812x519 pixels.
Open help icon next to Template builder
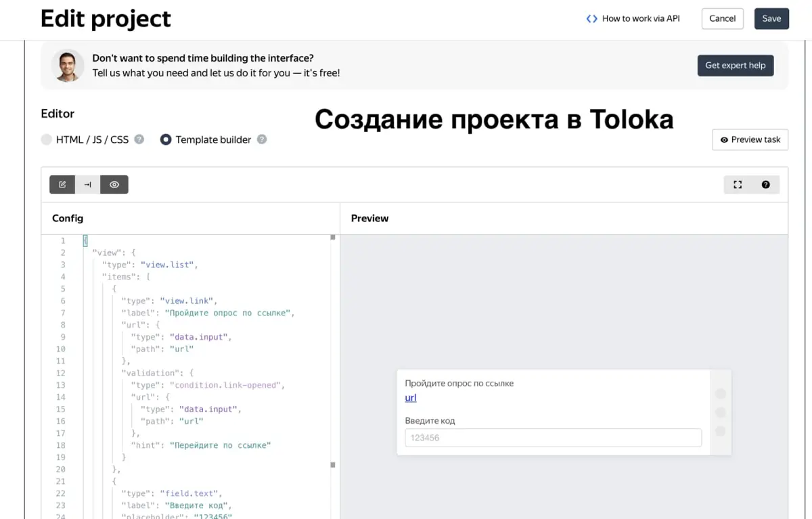[262, 139]
